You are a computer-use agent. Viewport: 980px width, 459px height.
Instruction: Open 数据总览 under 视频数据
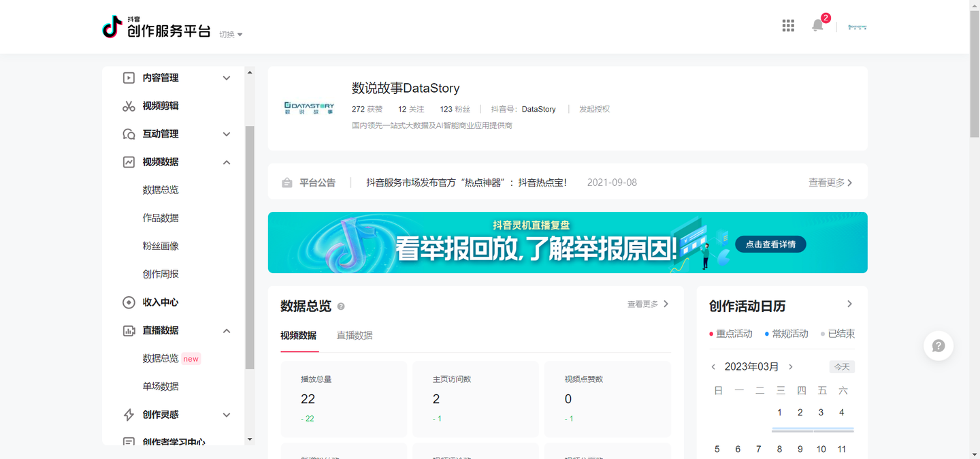pyautogui.click(x=161, y=190)
